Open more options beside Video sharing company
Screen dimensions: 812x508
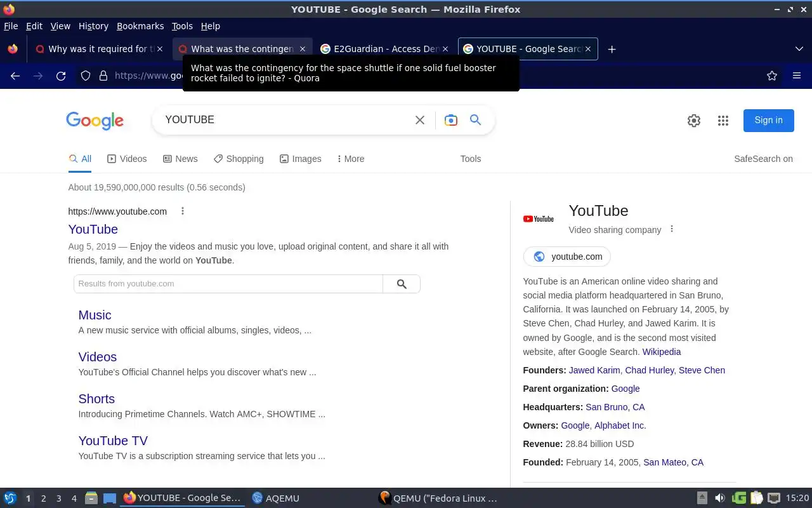coord(672,229)
